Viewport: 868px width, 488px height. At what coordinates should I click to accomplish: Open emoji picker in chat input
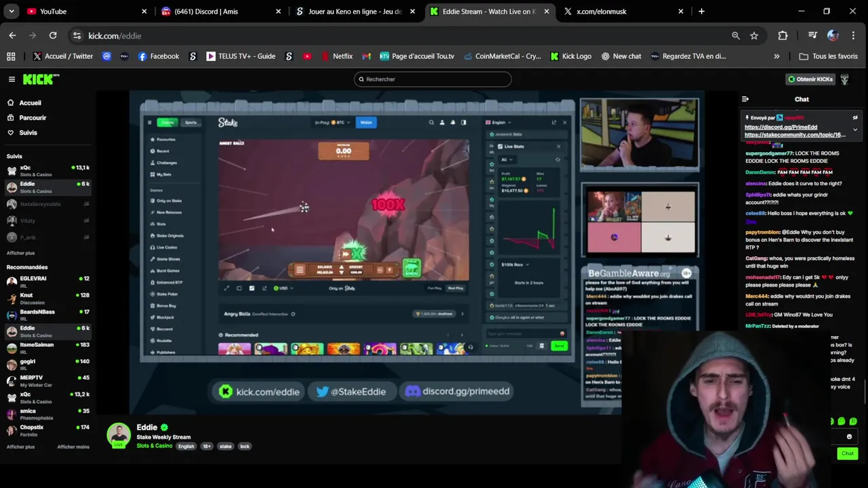849,437
